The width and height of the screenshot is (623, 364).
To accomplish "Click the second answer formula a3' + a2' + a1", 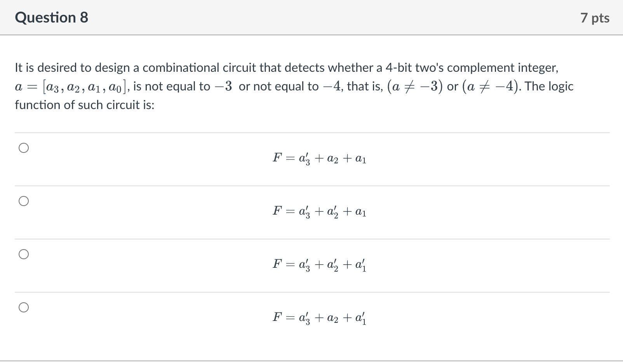I will (319, 211).
